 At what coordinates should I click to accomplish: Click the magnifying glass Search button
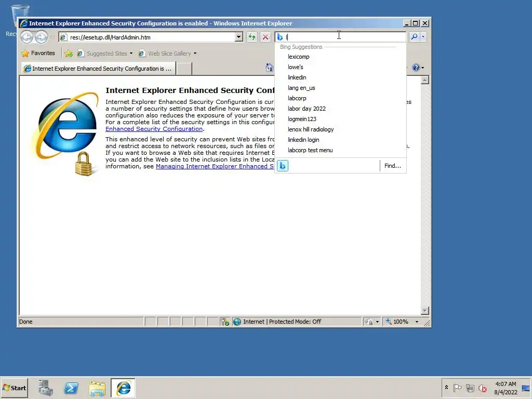[x=414, y=37]
